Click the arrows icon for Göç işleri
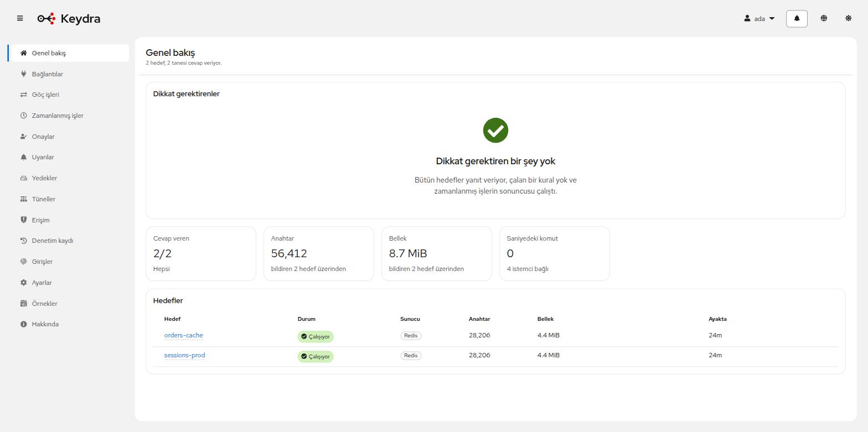 (x=23, y=95)
